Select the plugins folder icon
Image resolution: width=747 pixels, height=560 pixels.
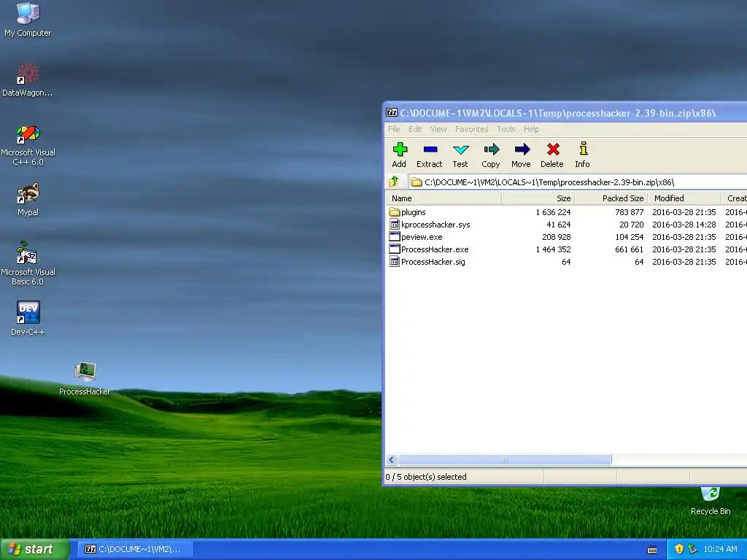pyautogui.click(x=394, y=212)
